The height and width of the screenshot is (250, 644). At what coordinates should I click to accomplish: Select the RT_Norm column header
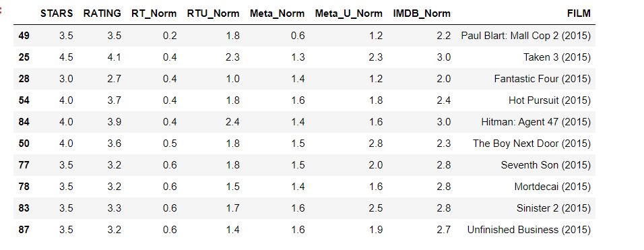click(x=154, y=13)
